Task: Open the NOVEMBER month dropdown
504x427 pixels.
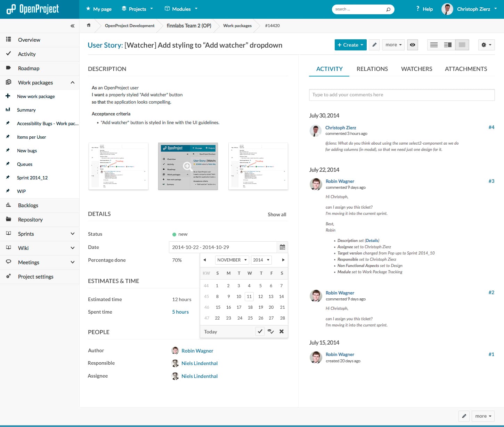Action: tap(232, 260)
